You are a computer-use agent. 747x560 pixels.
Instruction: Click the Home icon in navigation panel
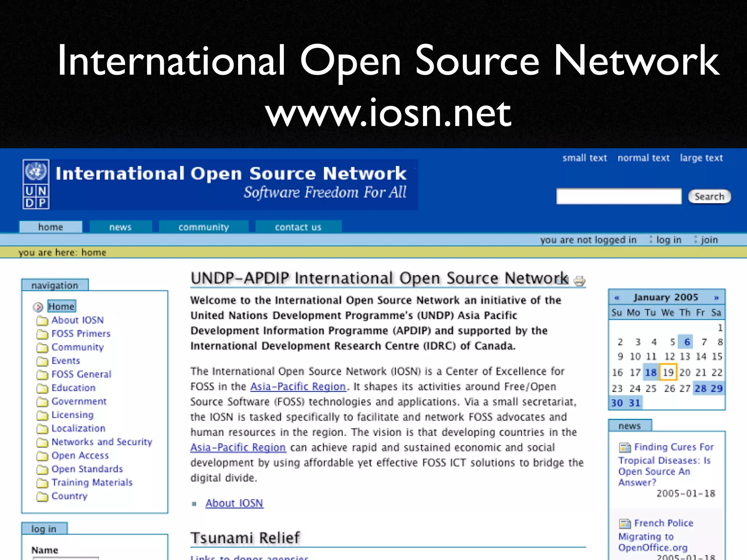pyautogui.click(x=38, y=307)
